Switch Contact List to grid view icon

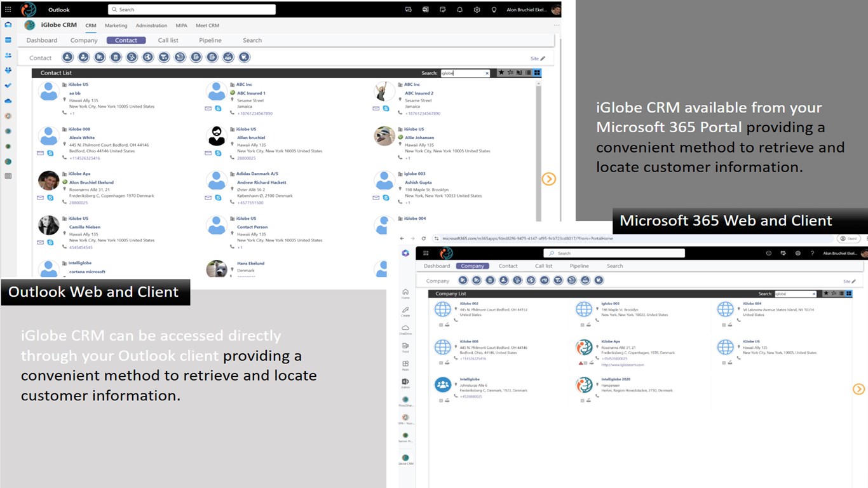(538, 73)
